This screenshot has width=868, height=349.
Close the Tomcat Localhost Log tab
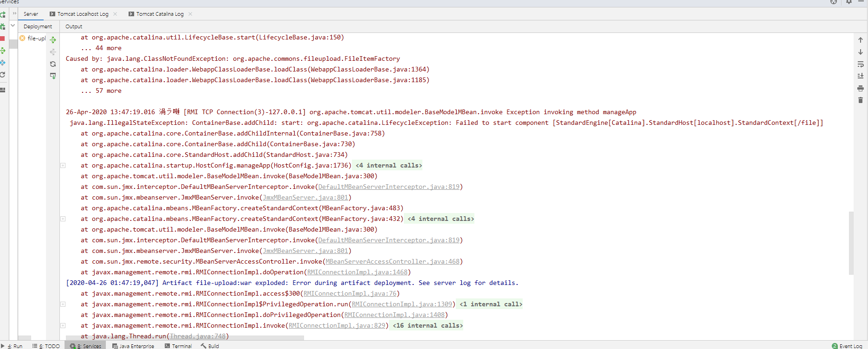[x=115, y=14]
